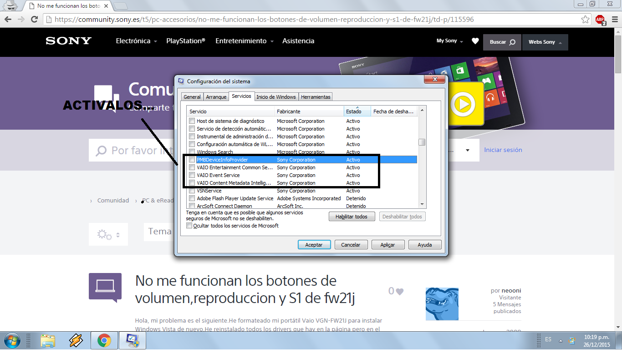Check Ocultar todos los servicios de Microsoft
Viewport: 622px width, 364px height.
[x=189, y=226]
